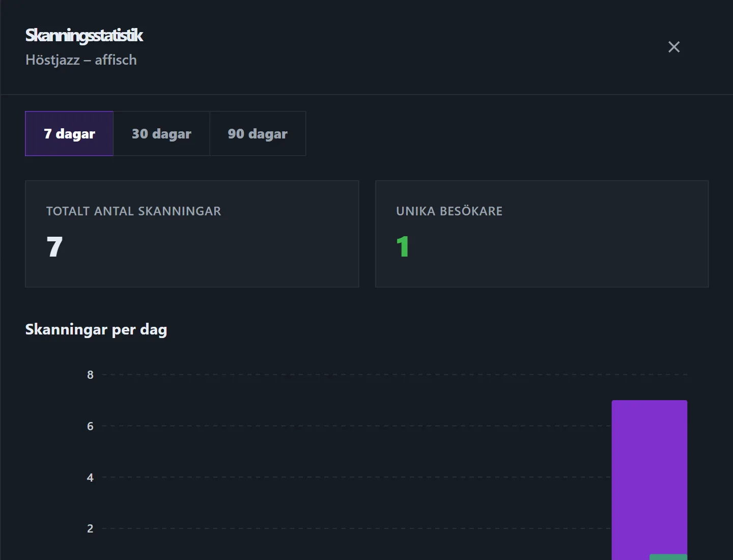This screenshot has height=560, width=733.
Task: Show statistics for 90 dagar
Action: (258, 133)
